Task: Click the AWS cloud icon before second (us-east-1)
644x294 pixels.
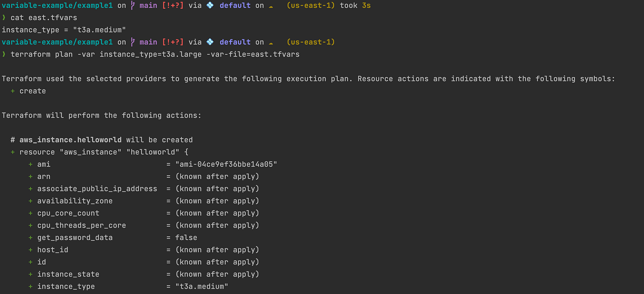Action: coord(271,43)
